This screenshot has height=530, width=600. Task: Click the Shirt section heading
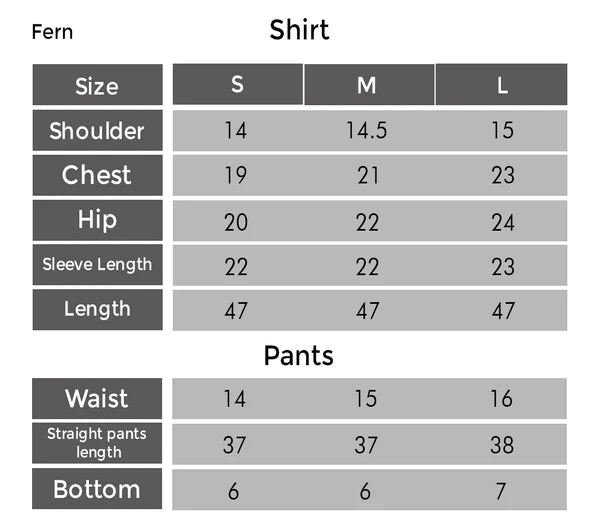[x=299, y=30]
